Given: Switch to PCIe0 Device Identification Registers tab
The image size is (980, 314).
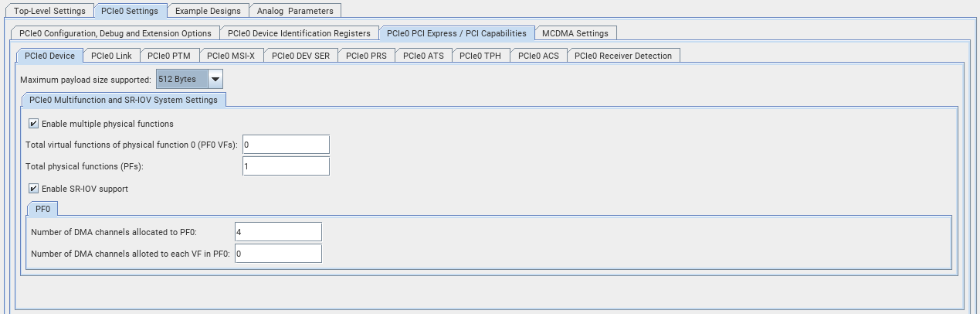Looking at the screenshot, I should coord(300,33).
